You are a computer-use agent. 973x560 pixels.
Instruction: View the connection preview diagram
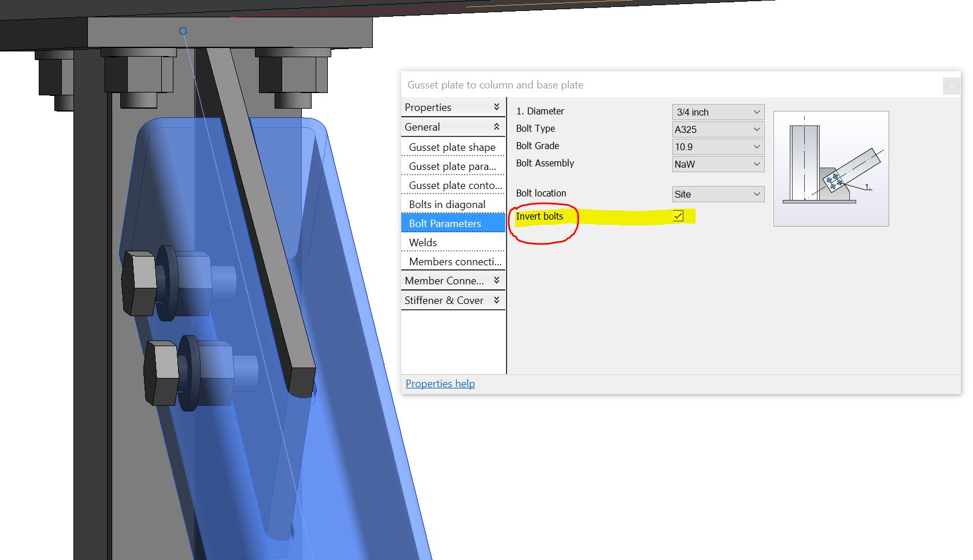[831, 168]
